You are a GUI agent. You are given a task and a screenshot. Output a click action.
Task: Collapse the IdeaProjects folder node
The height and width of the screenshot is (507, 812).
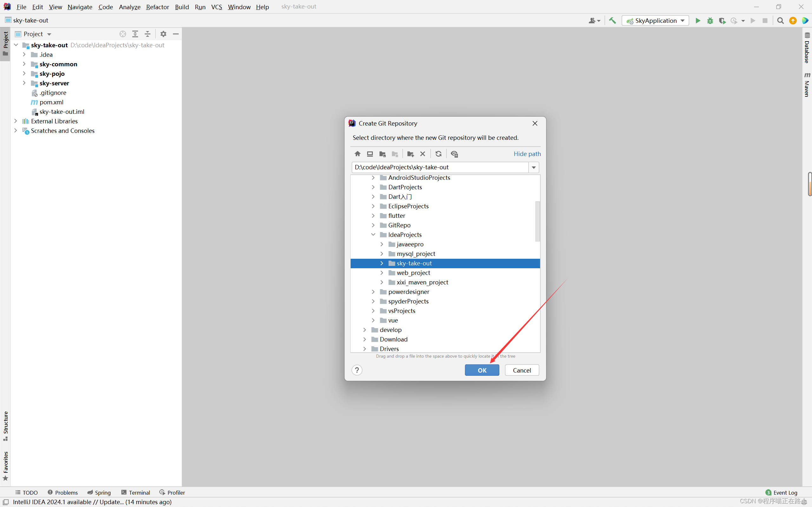pos(373,235)
